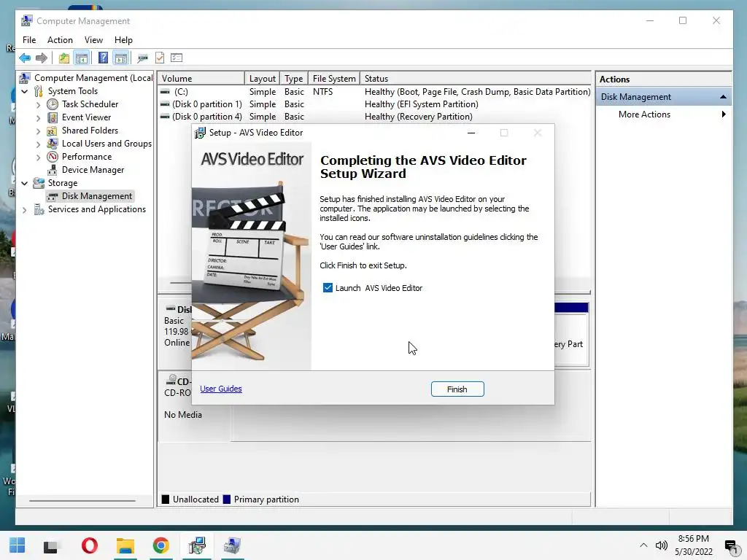The image size is (747, 560).
Task: Open the User Guides link
Action: pos(221,389)
